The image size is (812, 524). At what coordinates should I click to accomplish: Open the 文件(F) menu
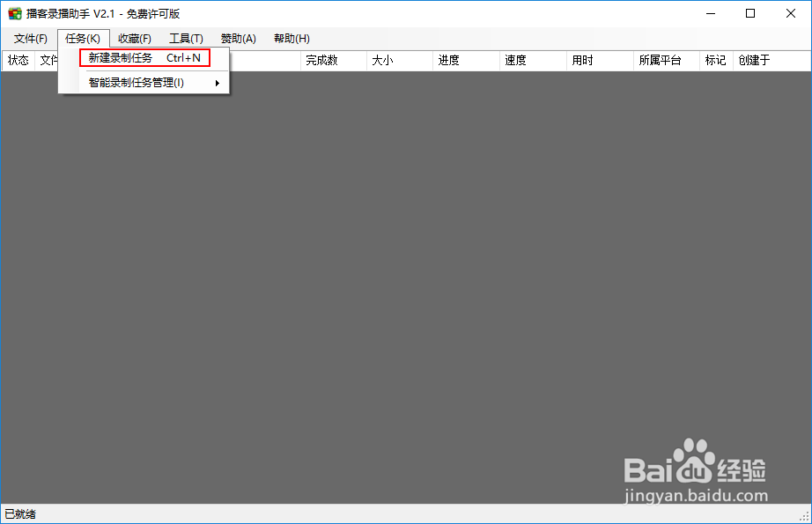tap(30, 38)
